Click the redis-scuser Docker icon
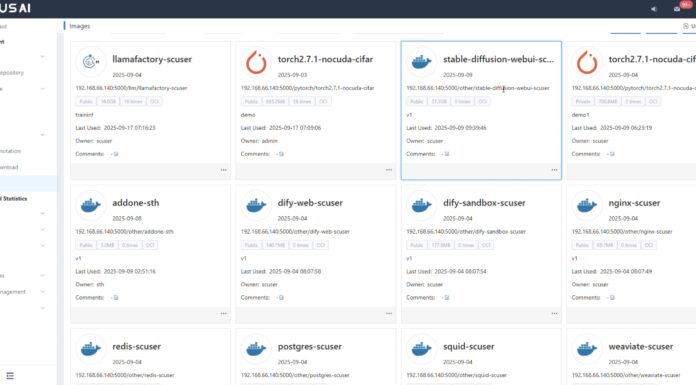 pos(91,349)
